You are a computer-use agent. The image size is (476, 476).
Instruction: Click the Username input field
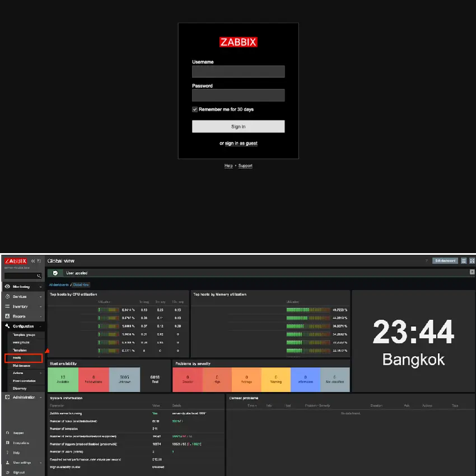tap(238, 72)
